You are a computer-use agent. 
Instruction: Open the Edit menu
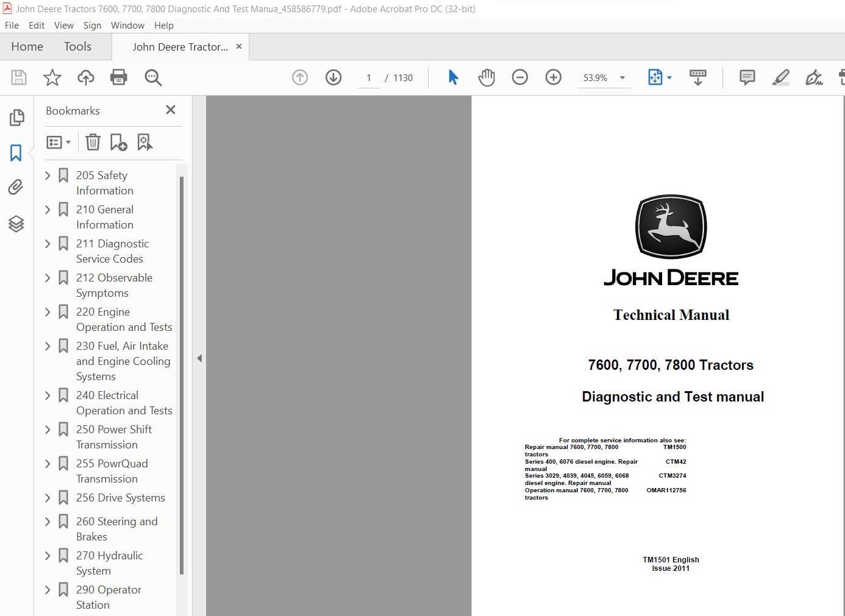click(x=37, y=25)
